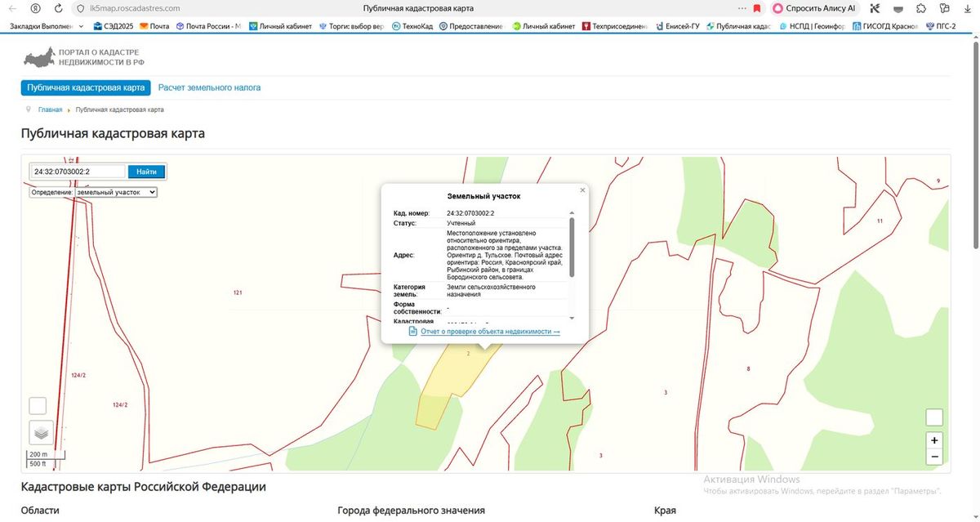Open the НСПД | Геоинфор bookmark

pos(812,26)
